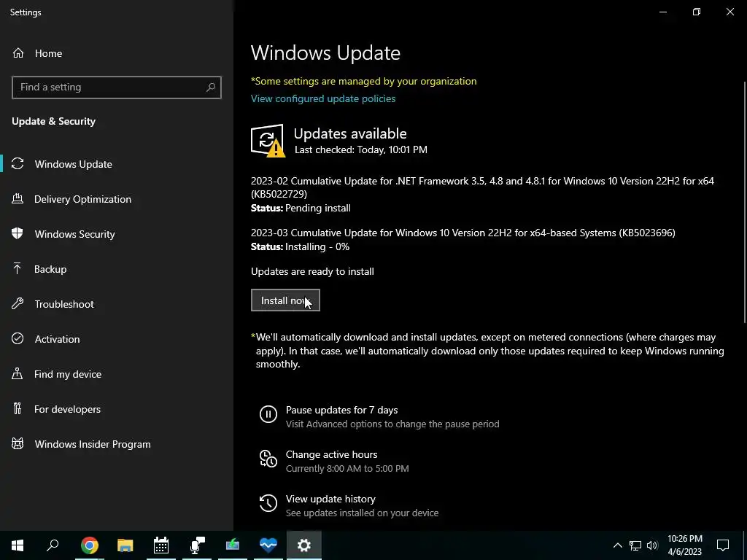Click the Updates available heading
Screen dimensions: 747x560
[350, 133]
